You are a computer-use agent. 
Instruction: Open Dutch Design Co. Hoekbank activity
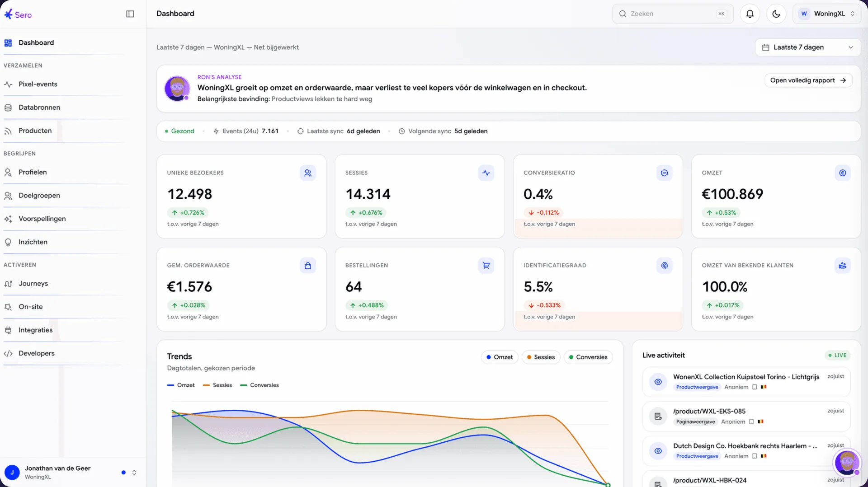(746, 451)
